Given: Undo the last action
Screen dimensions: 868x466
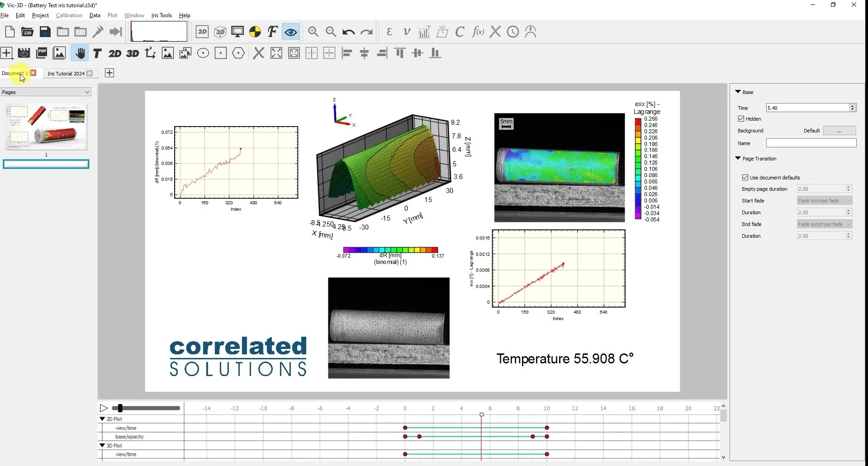Looking at the screenshot, I should coord(348,31).
